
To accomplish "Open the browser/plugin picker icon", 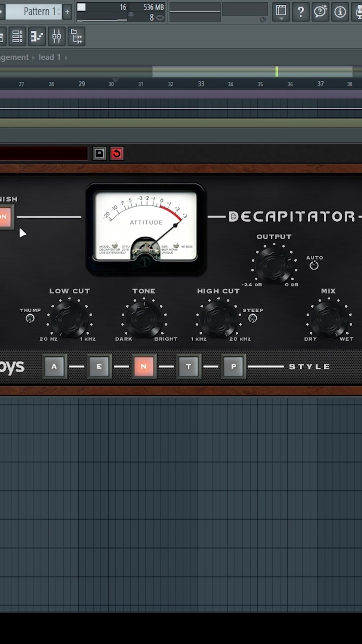I will (x=77, y=36).
